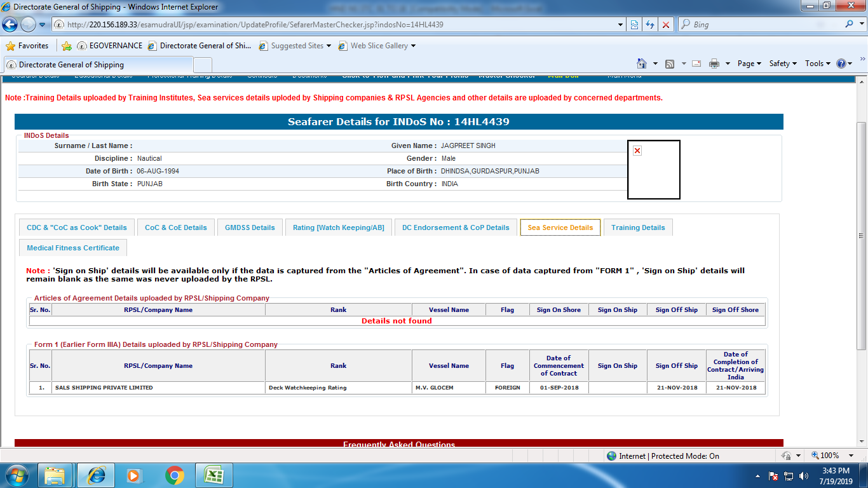868x488 pixels.
Task: Click the zoom magnifier icon showing 100%
Action: click(816, 456)
